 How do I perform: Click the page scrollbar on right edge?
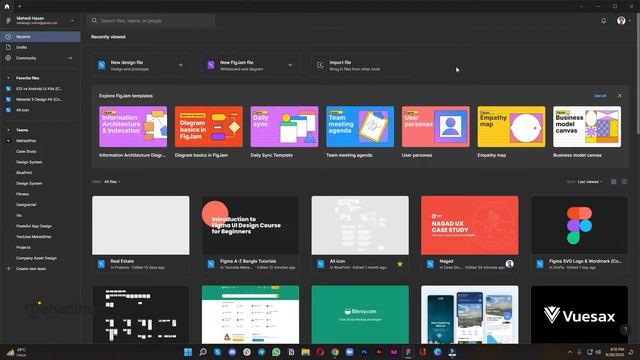click(x=638, y=73)
